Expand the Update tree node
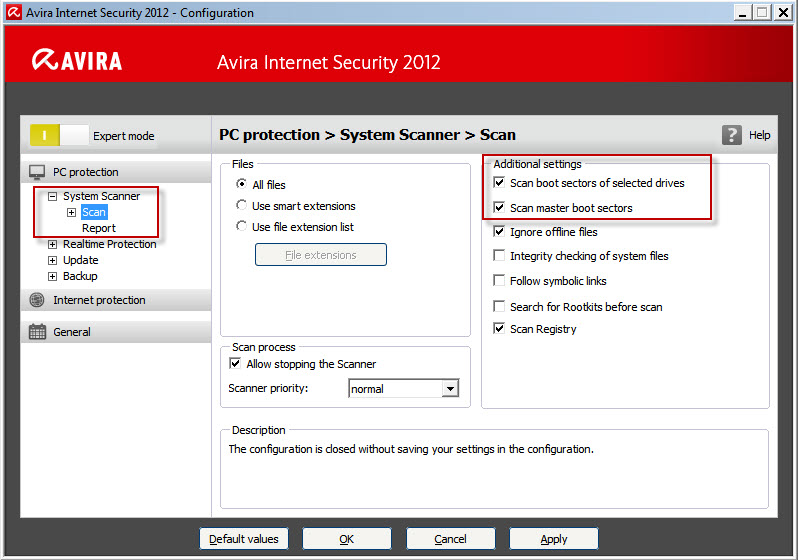 click(52, 260)
